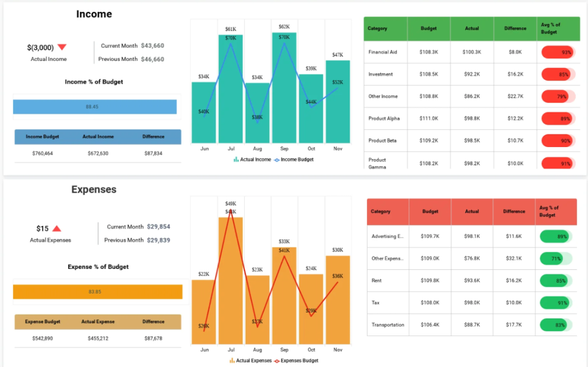588x367 pixels.
Task: Click Product Alpha 89% progress pill
Action: [558, 118]
